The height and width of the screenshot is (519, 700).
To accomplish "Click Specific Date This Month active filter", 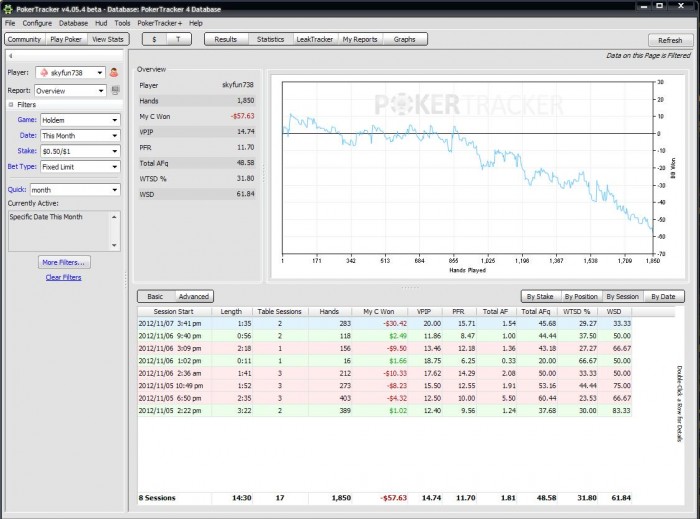I will pyautogui.click(x=46, y=217).
